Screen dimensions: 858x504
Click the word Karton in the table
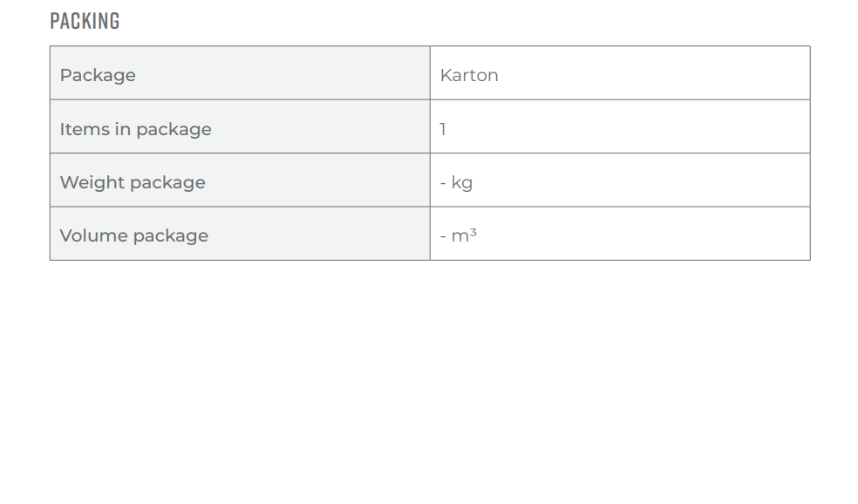[469, 75]
